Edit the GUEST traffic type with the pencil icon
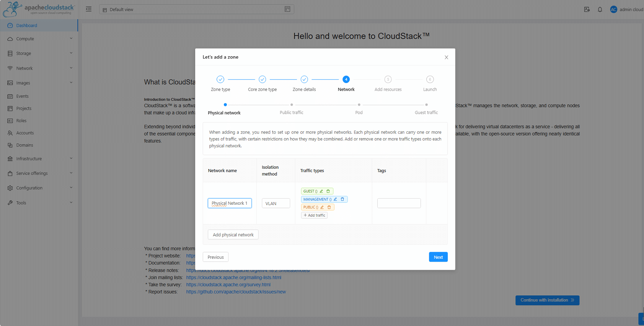The image size is (644, 326). [x=321, y=191]
